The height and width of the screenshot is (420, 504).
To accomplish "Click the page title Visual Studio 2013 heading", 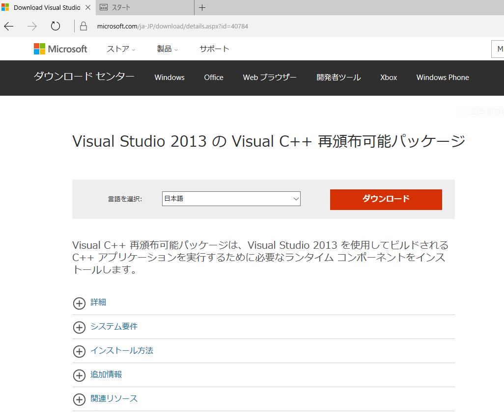I will pos(269,141).
